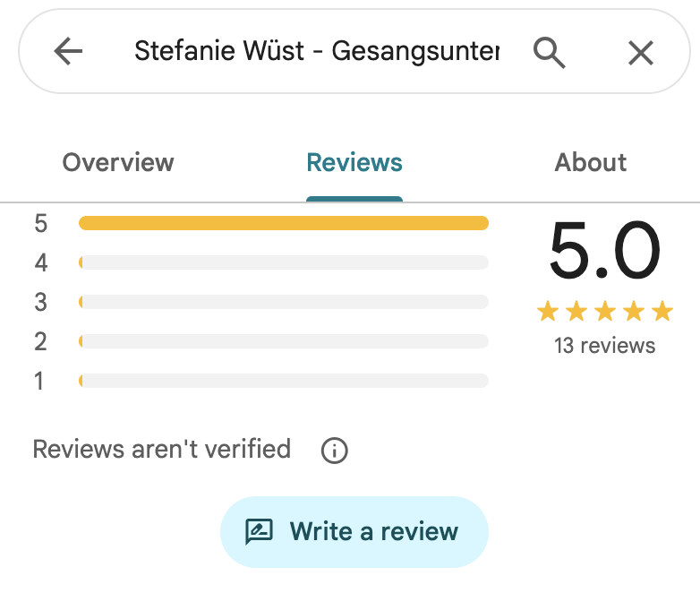Go to the About tab
This screenshot has width=700, height=593.
point(591,163)
